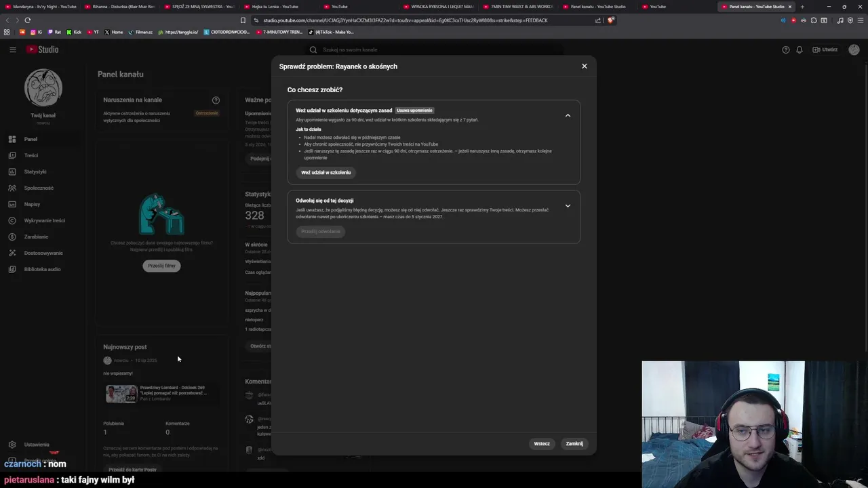Image resolution: width=868 pixels, height=488 pixels.
Task: Click the red record extension icon
Action: [x=793, y=20]
